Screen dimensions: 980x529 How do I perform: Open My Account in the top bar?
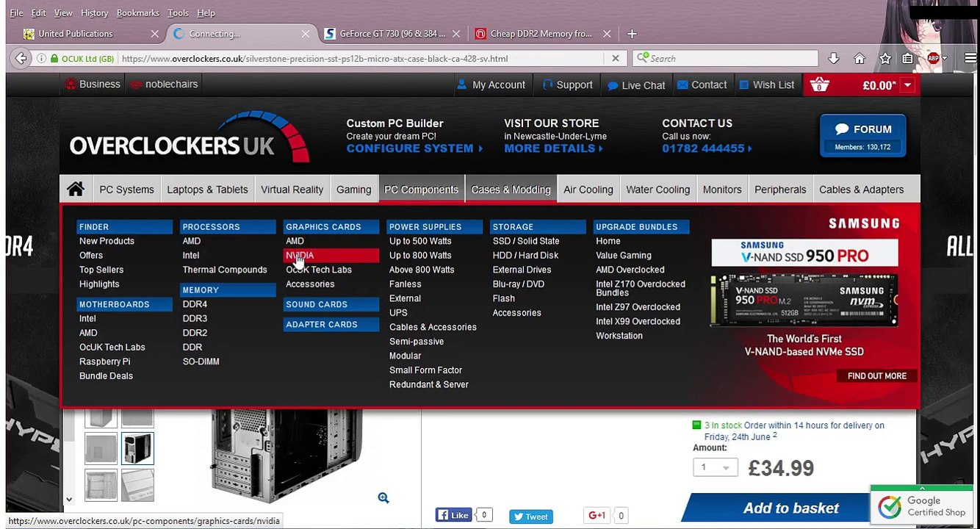[x=491, y=84]
